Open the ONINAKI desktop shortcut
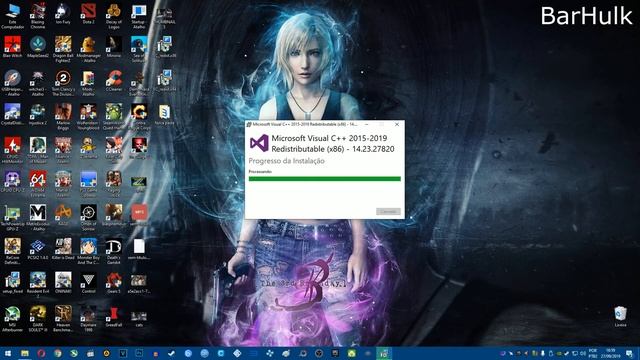640x360 pixels. click(x=63, y=283)
